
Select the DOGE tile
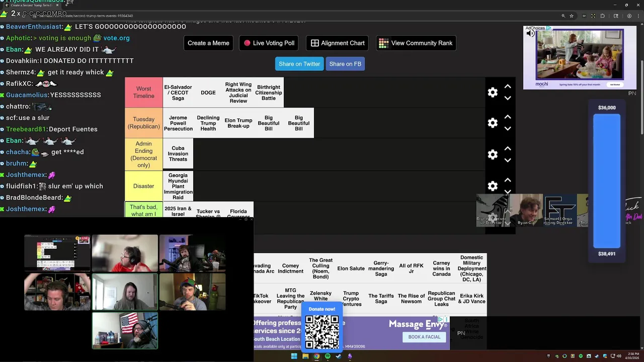tap(208, 93)
